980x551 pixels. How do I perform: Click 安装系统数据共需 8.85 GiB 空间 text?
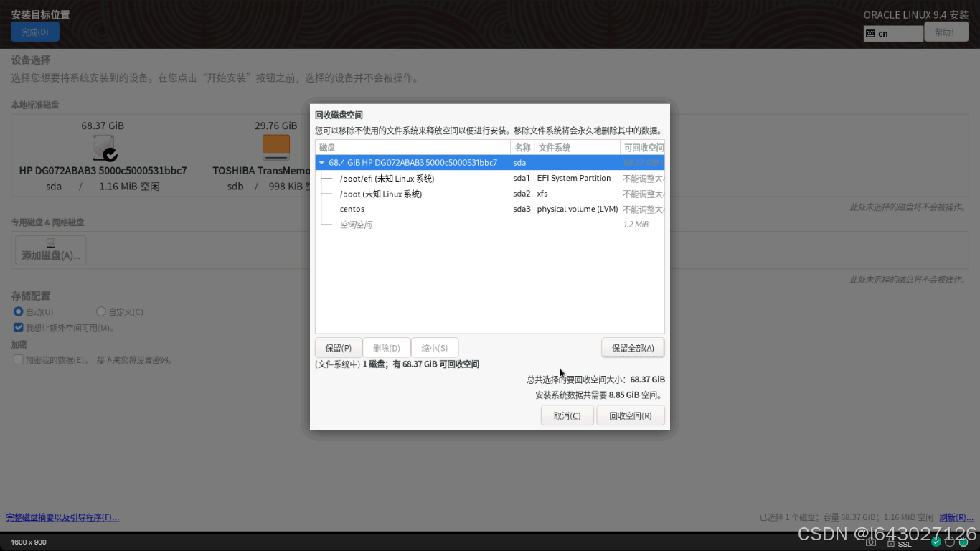pyautogui.click(x=600, y=395)
